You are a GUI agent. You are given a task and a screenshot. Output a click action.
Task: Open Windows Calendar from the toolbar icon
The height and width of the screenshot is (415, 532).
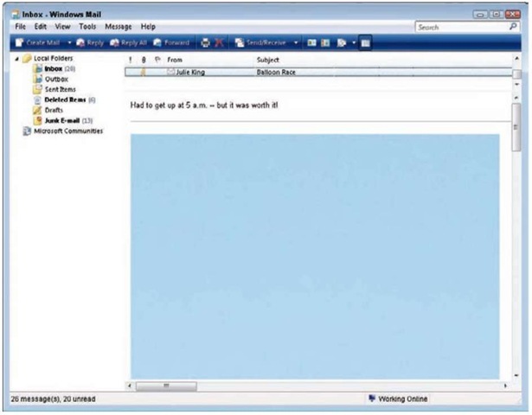(325, 42)
